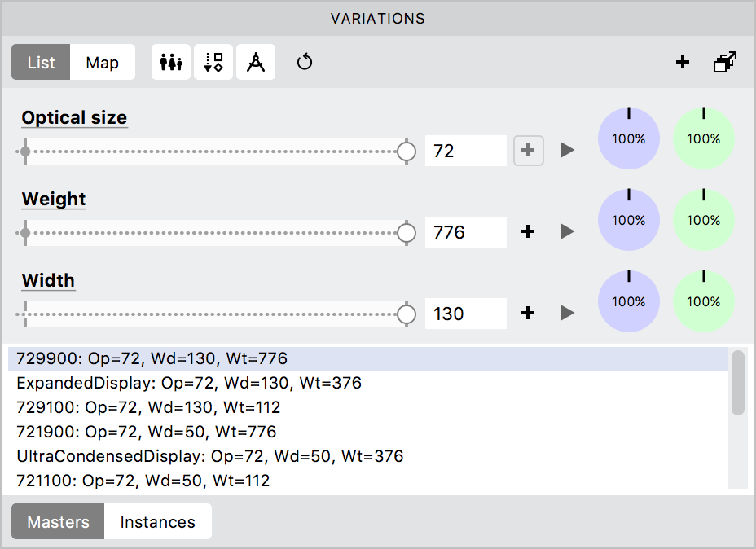Click the green 100% dial for Weight

point(704,220)
